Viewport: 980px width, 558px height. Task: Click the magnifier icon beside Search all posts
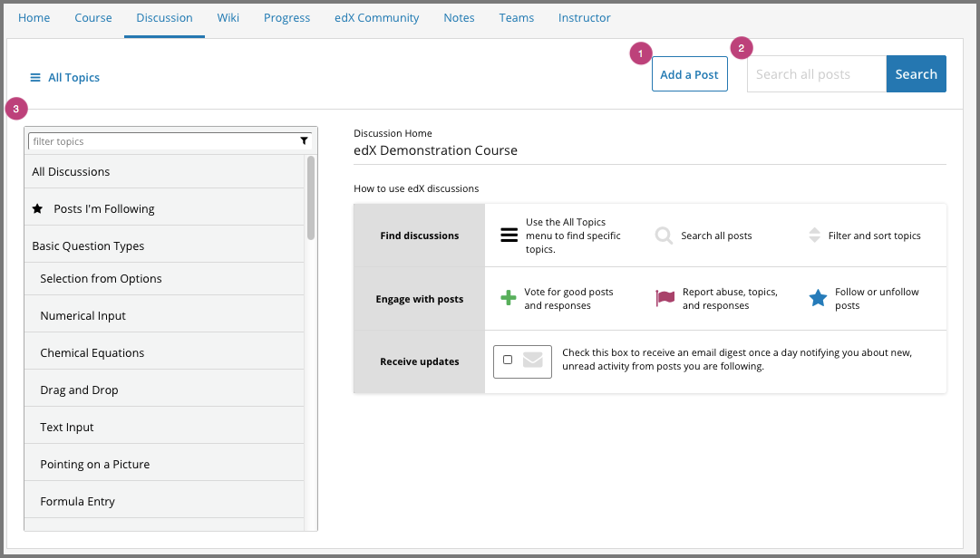(665, 236)
